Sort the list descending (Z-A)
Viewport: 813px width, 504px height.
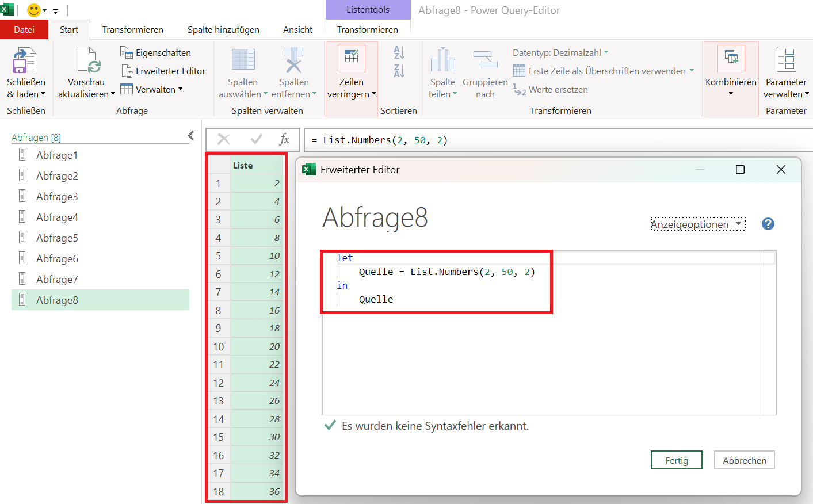[x=399, y=71]
